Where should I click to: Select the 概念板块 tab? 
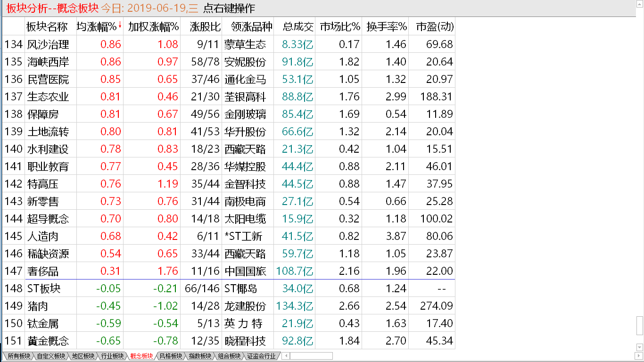(141, 356)
